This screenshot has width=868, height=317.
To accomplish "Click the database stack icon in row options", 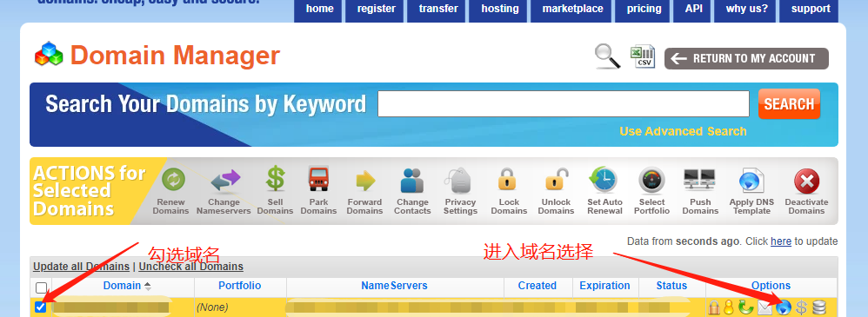I will pos(819,307).
